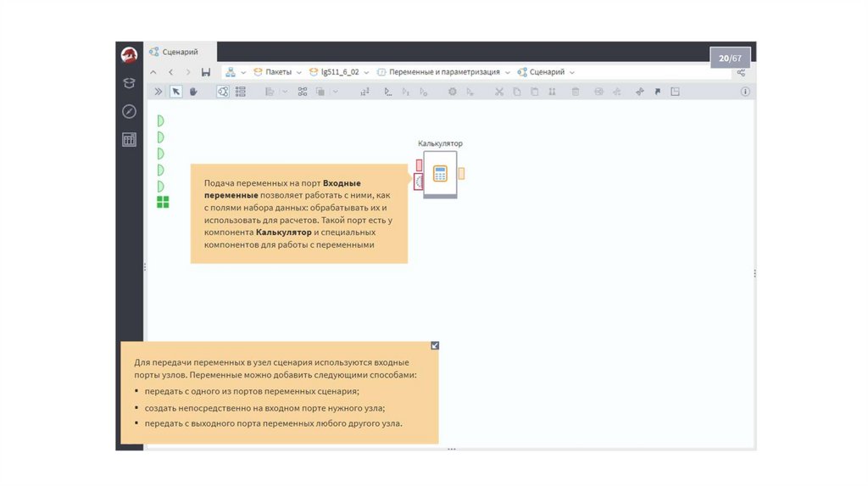Click the Калькулятор input variables port
This screenshot has width=868, height=487.
[419, 182]
